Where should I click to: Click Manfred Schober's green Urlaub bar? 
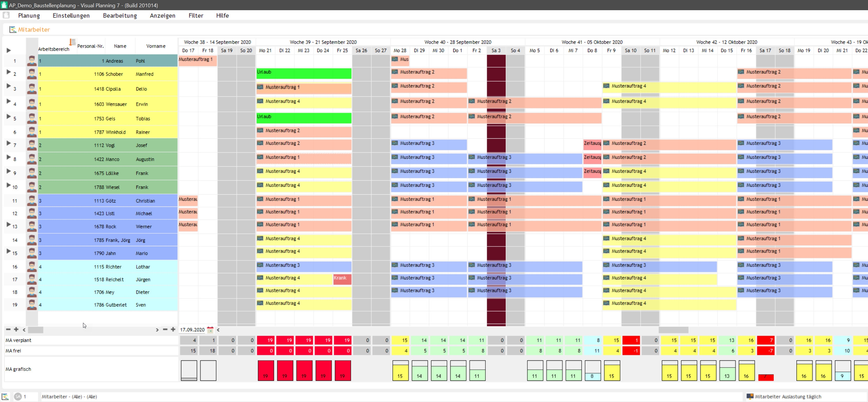pyautogui.click(x=304, y=73)
